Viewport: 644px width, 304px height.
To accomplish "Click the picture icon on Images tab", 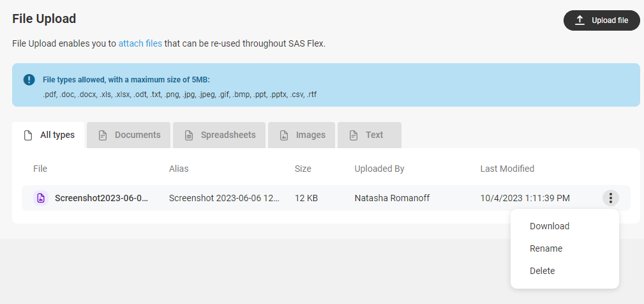I will coord(284,135).
